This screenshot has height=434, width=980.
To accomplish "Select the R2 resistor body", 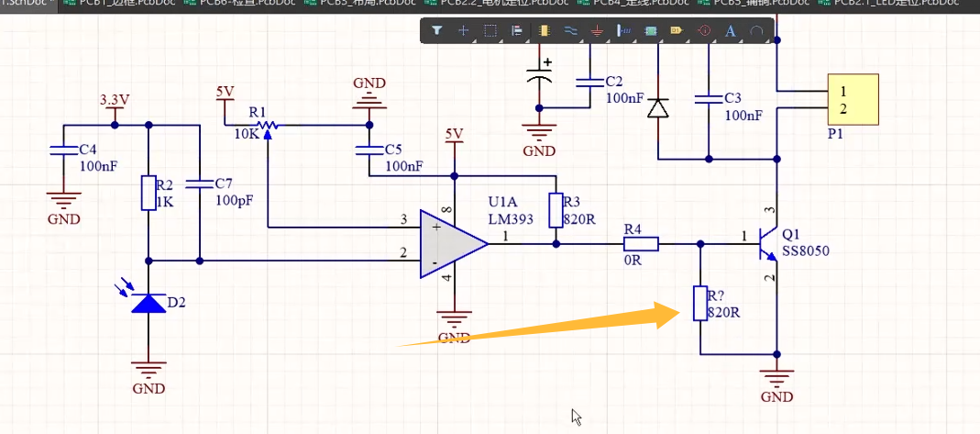I will tap(149, 193).
